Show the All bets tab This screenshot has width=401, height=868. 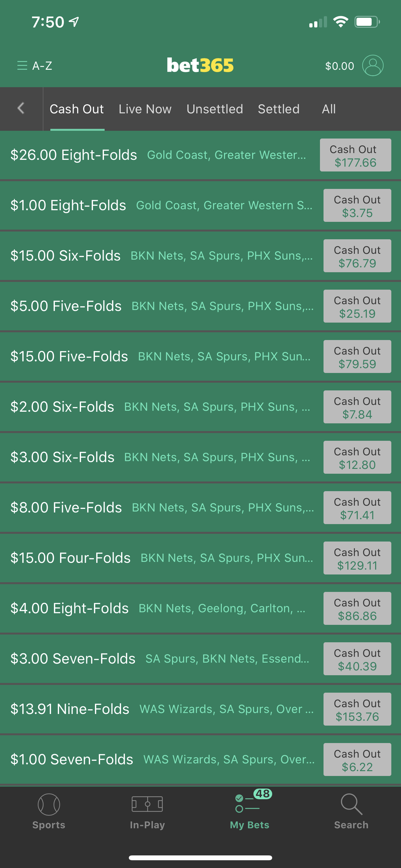click(329, 109)
